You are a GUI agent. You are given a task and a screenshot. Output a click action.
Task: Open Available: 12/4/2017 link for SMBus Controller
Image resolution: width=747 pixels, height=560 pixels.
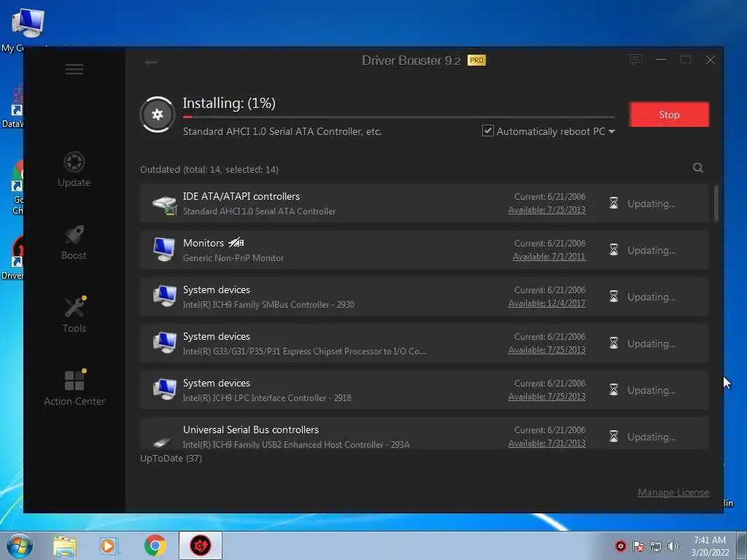pos(547,303)
